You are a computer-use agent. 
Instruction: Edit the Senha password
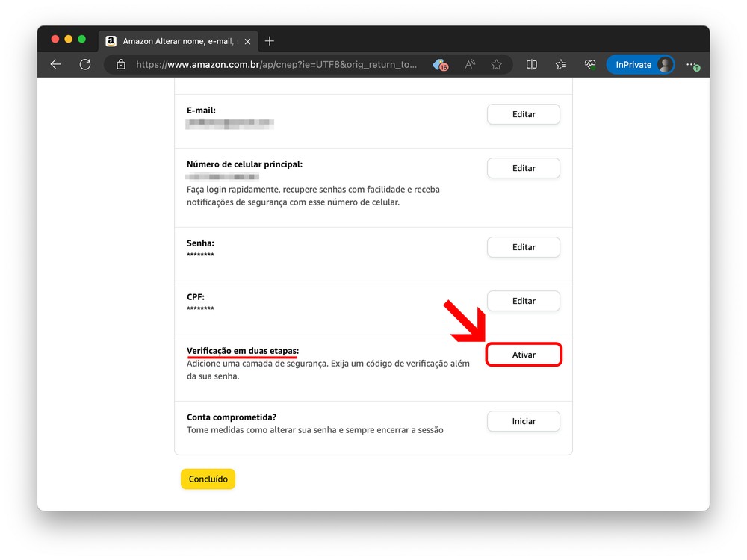pyautogui.click(x=524, y=247)
